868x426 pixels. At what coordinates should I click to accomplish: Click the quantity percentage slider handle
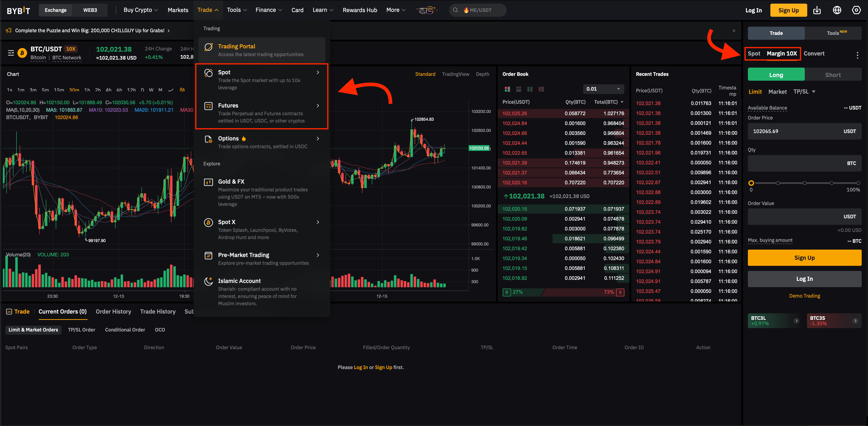751,183
